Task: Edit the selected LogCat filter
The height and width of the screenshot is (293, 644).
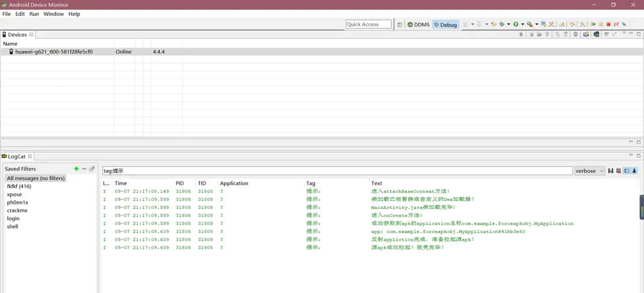Action: (x=92, y=169)
